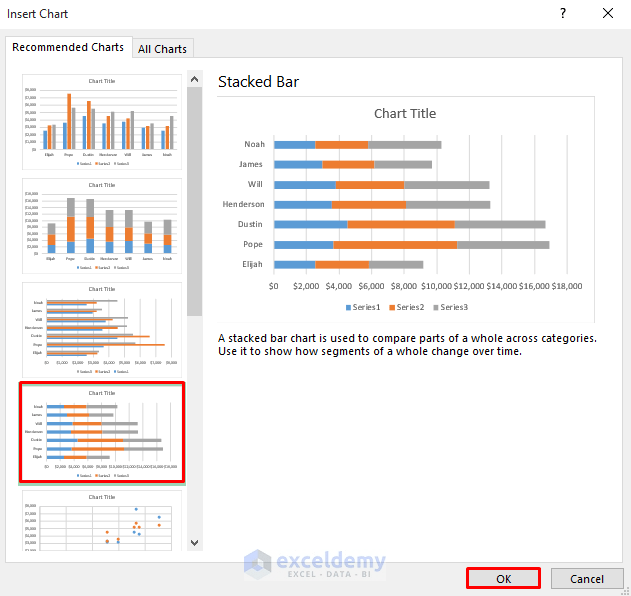The height and width of the screenshot is (596, 631).
Task: Open the dialog Help question mark
Action: click(563, 13)
